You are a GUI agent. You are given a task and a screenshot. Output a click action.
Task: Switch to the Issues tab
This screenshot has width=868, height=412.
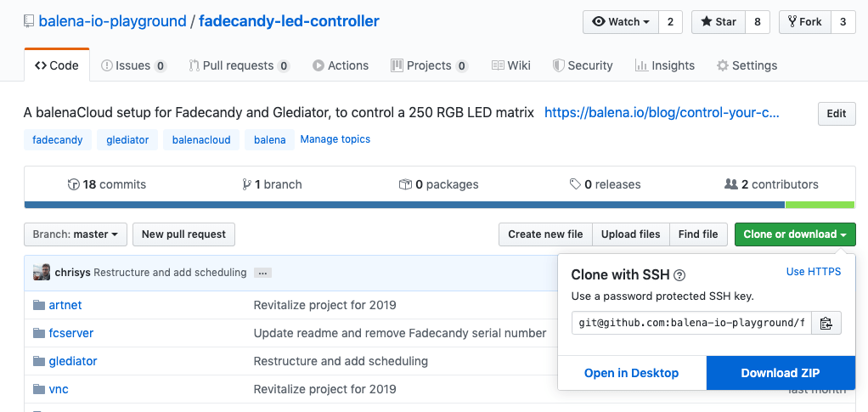pyautogui.click(x=132, y=65)
